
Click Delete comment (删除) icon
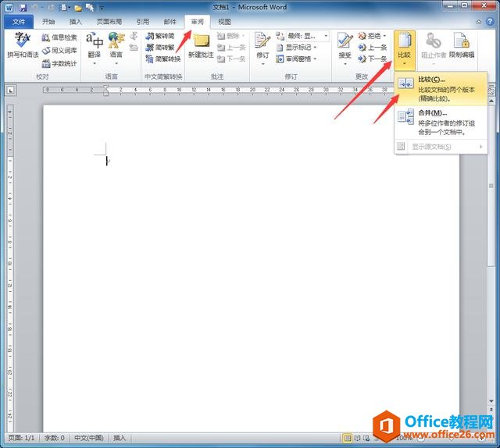tap(221, 36)
